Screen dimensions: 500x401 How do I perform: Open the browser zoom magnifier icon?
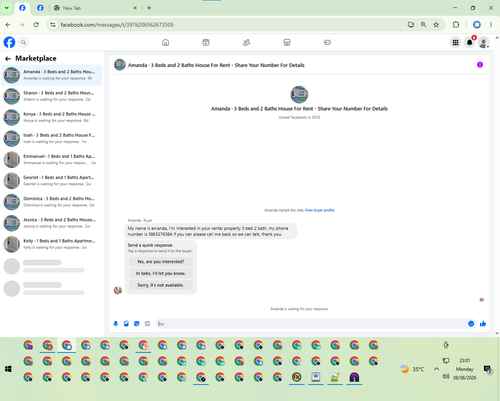(x=423, y=25)
